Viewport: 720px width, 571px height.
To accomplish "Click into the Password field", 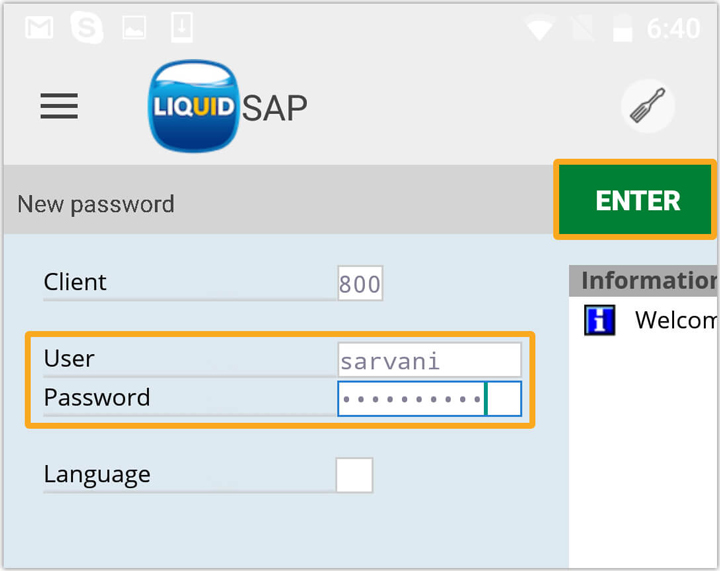I will pos(429,398).
